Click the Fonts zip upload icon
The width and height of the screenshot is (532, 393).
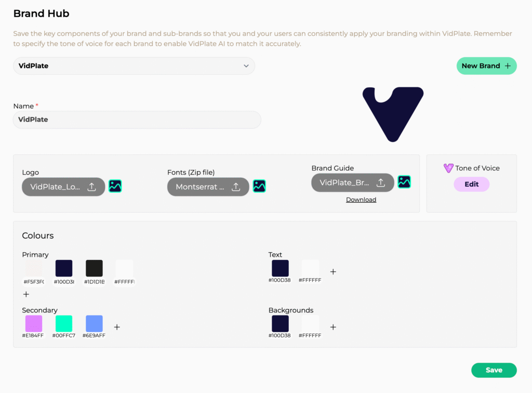point(236,187)
